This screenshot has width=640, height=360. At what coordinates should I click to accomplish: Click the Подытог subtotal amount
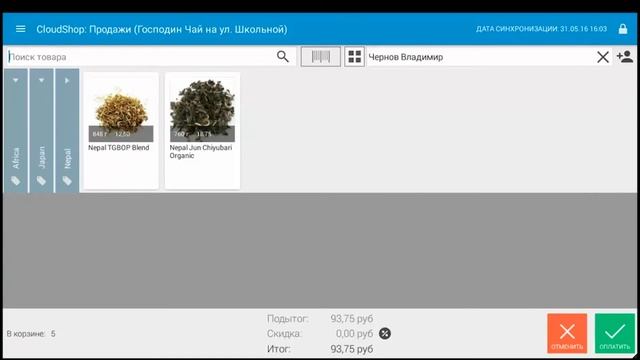pyautogui.click(x=352, y=318)
